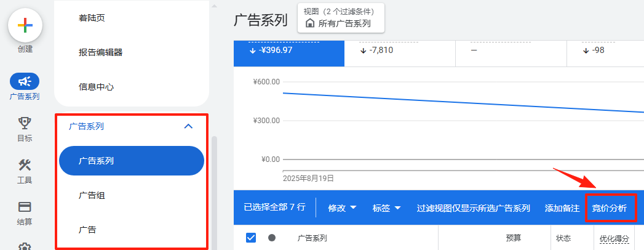Click the status dot column header icon
Screen dimensions: 644x250
coord(271,238)
